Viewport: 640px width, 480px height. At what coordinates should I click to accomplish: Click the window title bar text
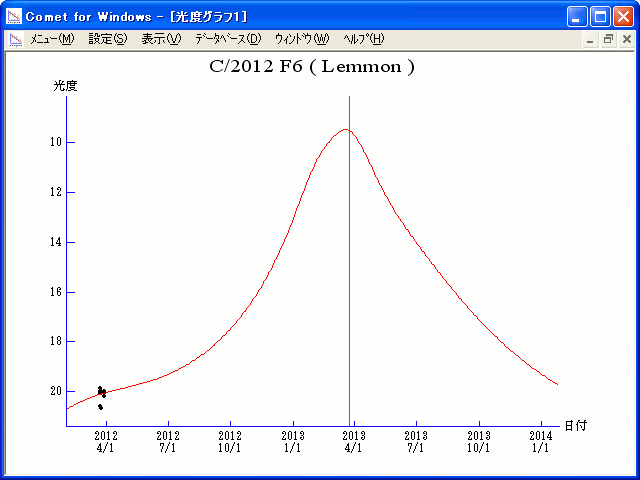tap(136, 17)
